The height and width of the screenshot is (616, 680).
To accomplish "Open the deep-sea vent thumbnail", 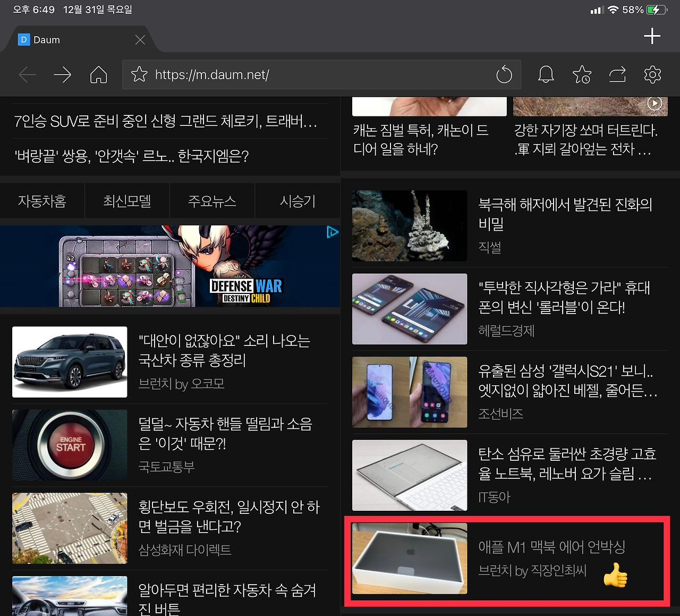I will [x=410, y=226].
